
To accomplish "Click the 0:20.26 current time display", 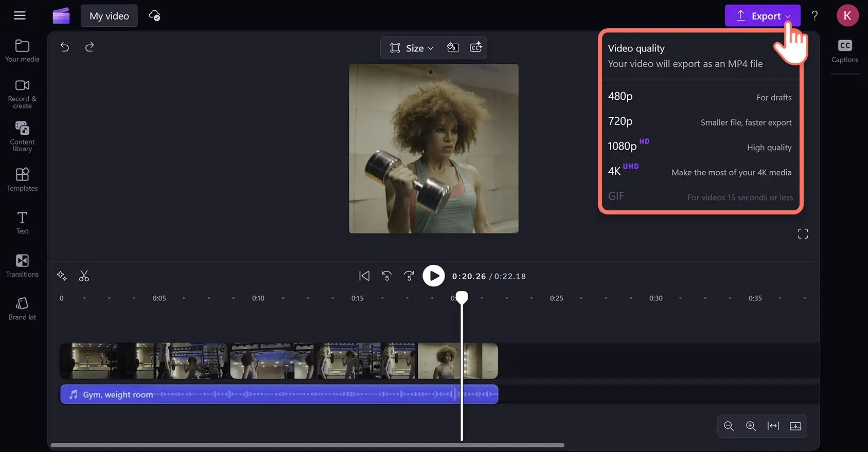I will point(469,276).
